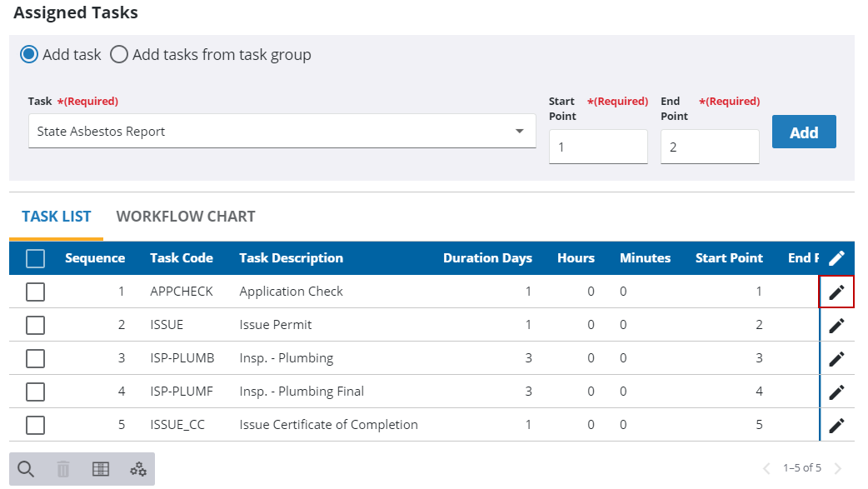Click the Hours column header
The height and width of the screenshot is (489, 868).
tap(576, 258)
